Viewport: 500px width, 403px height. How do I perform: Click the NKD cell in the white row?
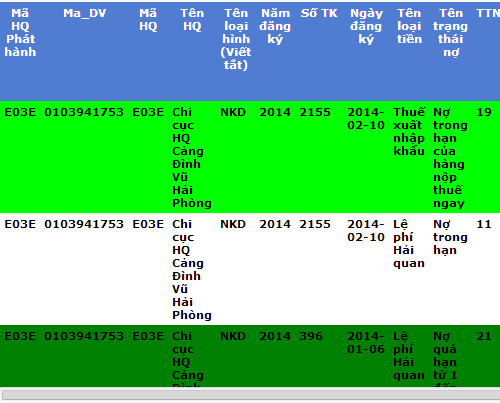click(x=233, y=224)
